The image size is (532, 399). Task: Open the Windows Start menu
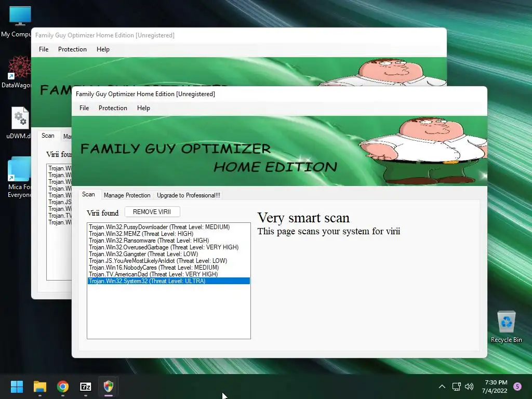pos(17,387)
